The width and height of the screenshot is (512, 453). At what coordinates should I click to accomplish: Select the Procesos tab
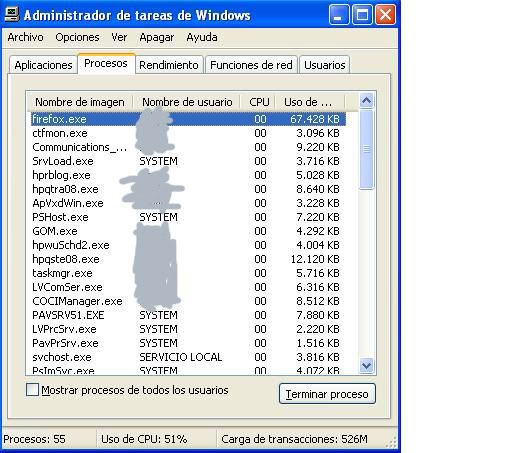(x=106, y=63)
